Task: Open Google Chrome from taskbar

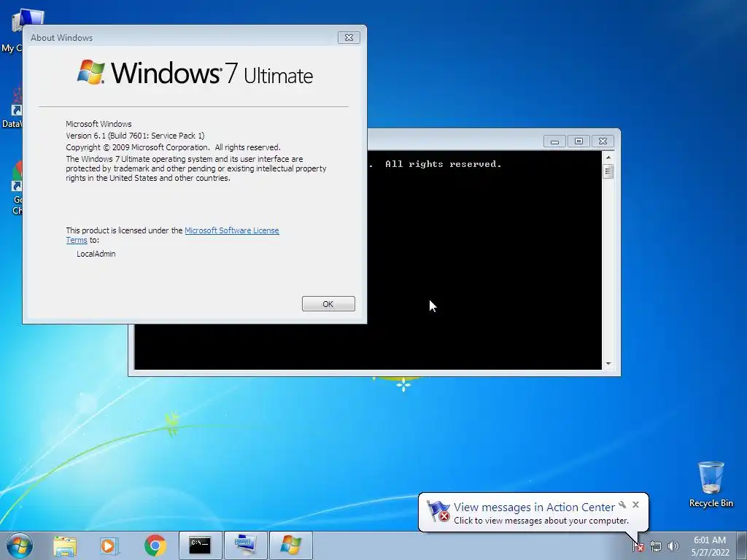Action: (155, 545)
